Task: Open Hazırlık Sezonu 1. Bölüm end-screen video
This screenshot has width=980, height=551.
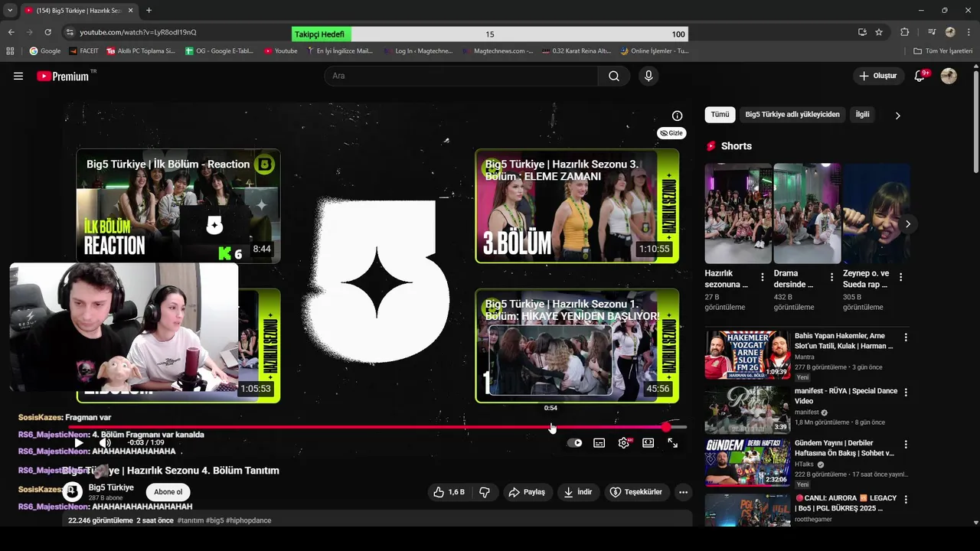Action: [577, 345]
